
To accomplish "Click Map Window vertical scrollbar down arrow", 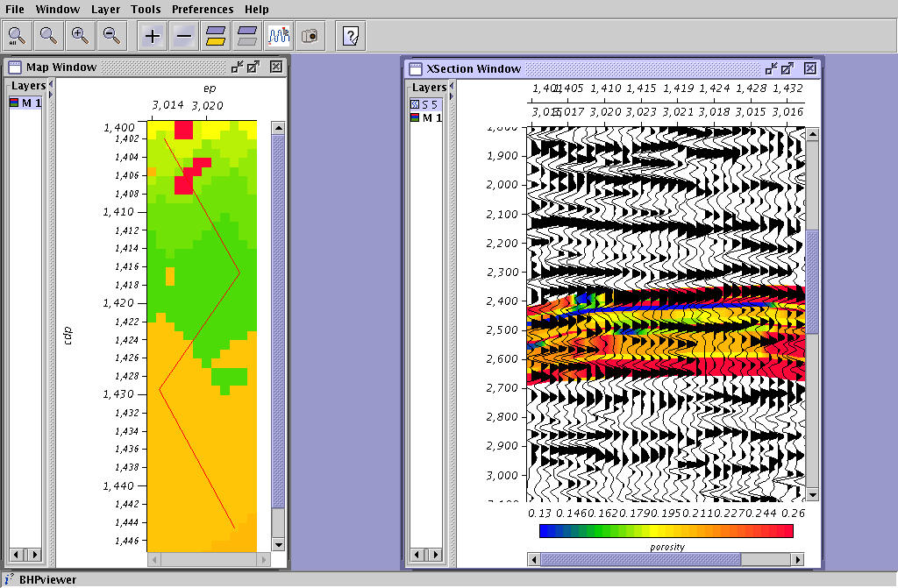I will pos(278,544).
